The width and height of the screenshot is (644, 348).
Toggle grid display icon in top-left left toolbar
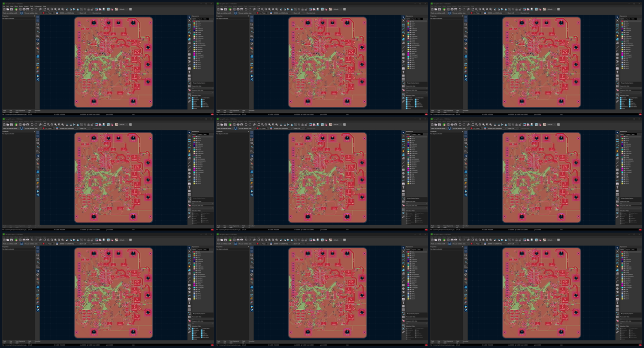[x=37, y=17]
